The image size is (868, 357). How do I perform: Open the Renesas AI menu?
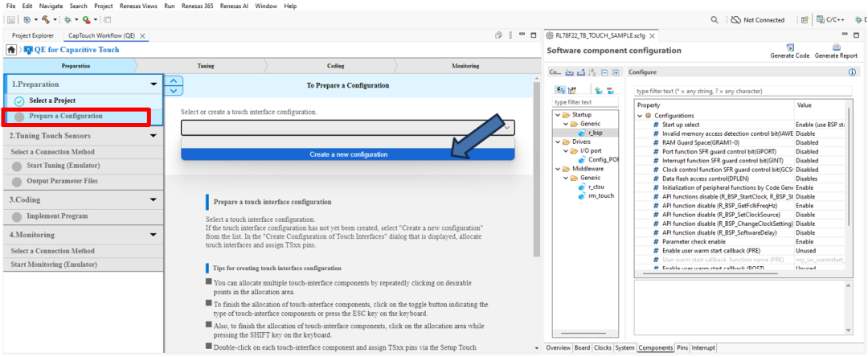tap(235, 6)
